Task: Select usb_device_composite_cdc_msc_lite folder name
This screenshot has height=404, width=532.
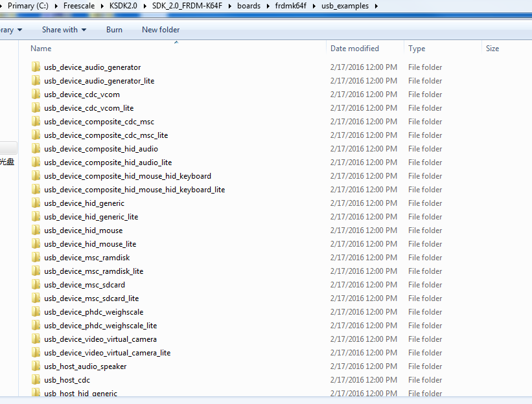Action: point(106,135)
